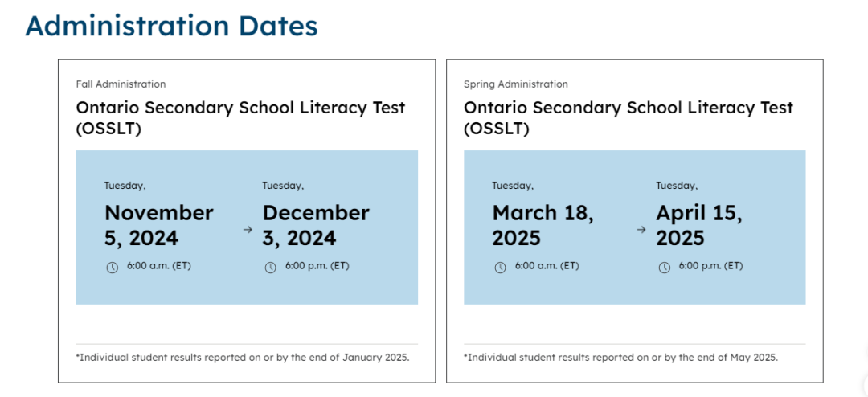Click the 6:00 p.m. (ET) time under April
868x397 pixels.
pyautogui.click(x=710, y=266)
